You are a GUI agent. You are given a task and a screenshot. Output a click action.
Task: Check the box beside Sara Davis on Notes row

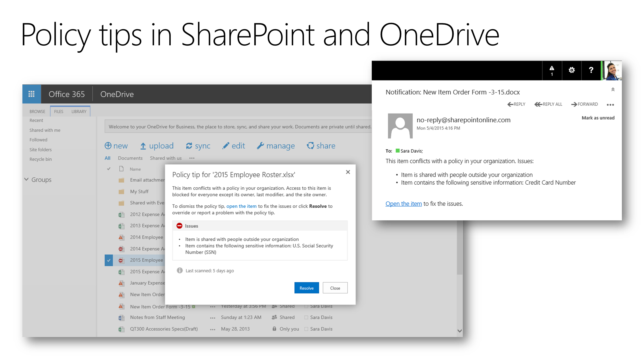coord(306,317)
